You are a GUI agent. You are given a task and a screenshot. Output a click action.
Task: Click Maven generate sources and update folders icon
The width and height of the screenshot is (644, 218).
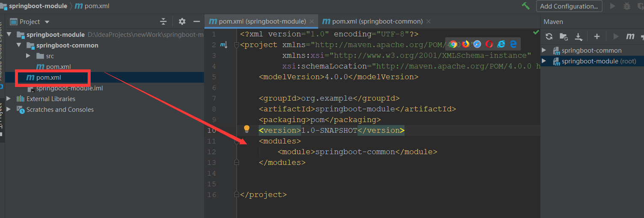point(564,36)
